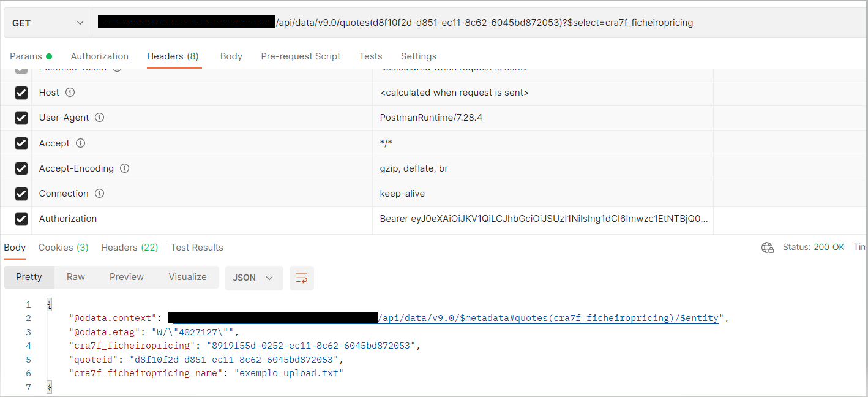This screenshot has width=868, height=397.
Task: View response Headers (22) tab
Action: [x=130, y=248]
